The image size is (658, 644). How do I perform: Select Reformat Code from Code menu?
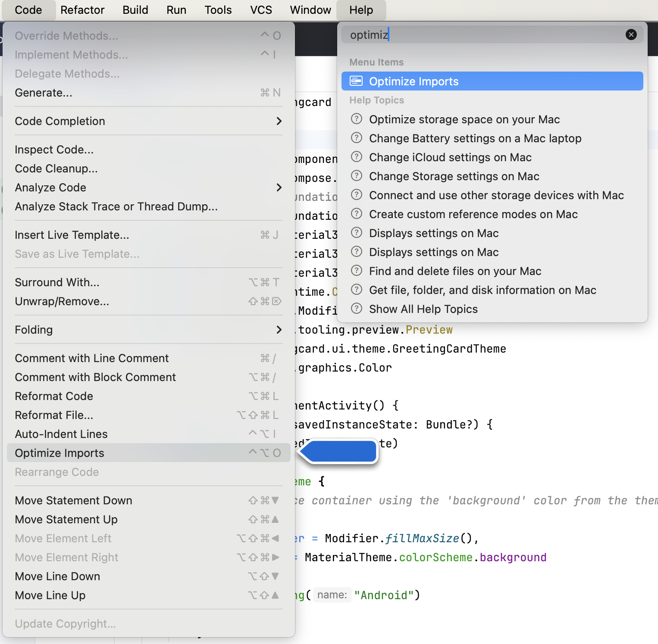click(x=54, y=396)
